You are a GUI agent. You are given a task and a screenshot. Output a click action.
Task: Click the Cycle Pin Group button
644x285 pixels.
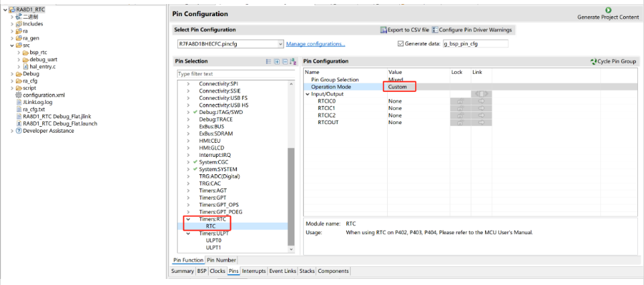click(x=613, y=61)
